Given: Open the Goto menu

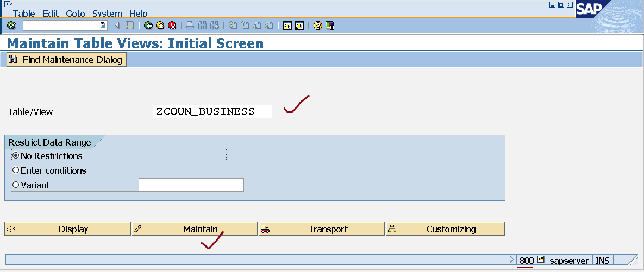Looking at the screenshot, I should coord(76,14).
